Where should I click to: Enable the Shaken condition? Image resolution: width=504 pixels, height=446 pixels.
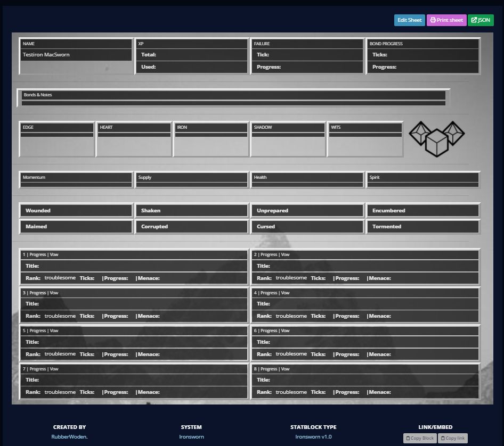[191, 210]
